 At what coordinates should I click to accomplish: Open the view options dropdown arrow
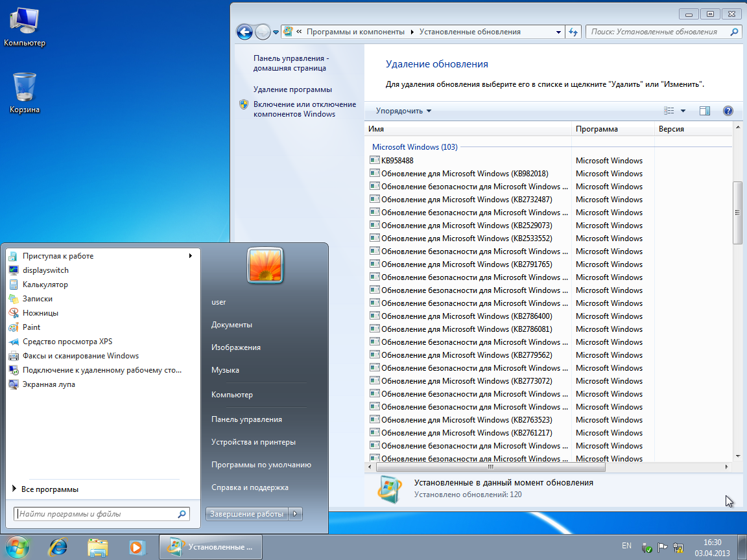tap(683, 111)
